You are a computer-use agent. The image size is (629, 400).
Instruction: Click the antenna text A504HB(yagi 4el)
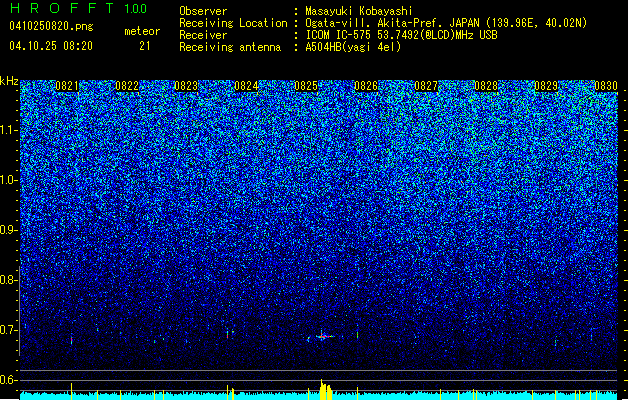click(353, 47)
